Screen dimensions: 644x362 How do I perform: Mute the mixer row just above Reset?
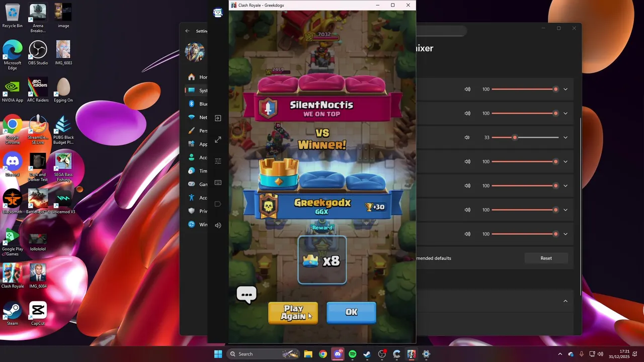point(467,234)
